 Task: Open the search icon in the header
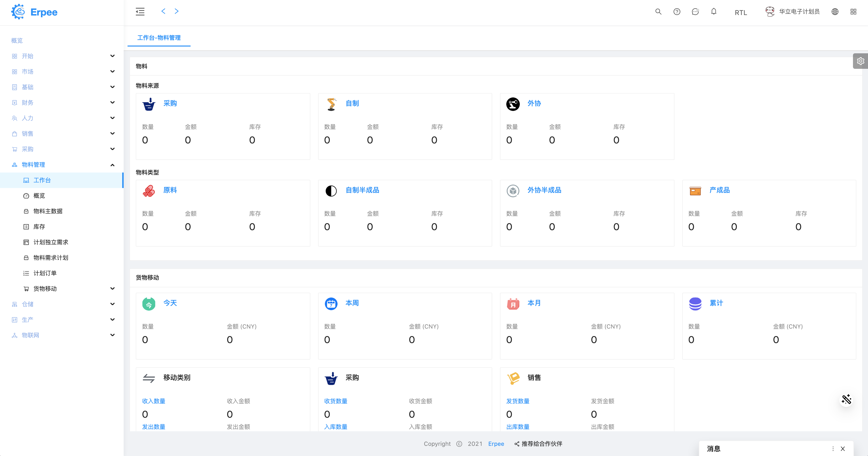coord(658,12)
